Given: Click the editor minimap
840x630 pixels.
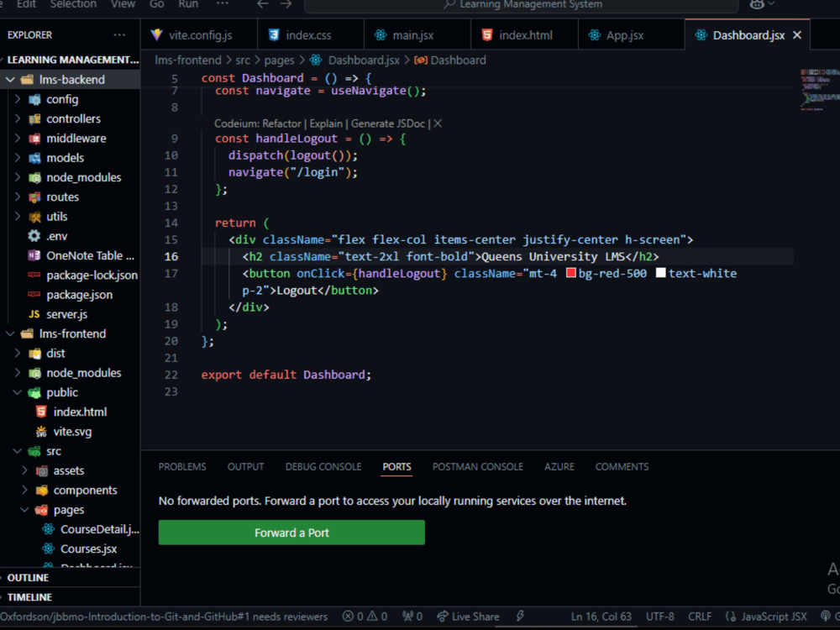Looking at the screenshot, I should coord(820,90).
